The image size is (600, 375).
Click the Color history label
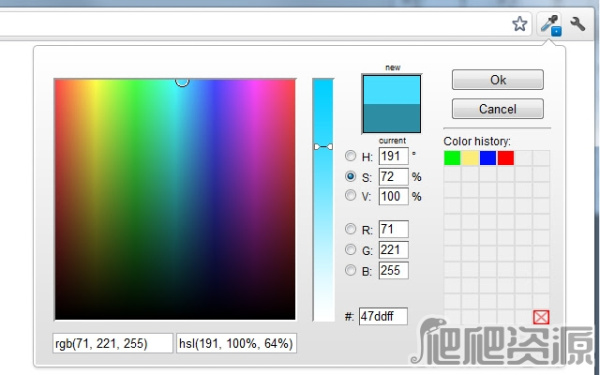[x=477, y=141]
